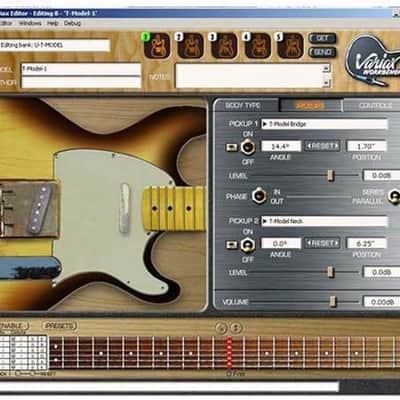Click the red capo marker on fretboard
The height and width of the screenshot is (400, 400).
[229, 353]
